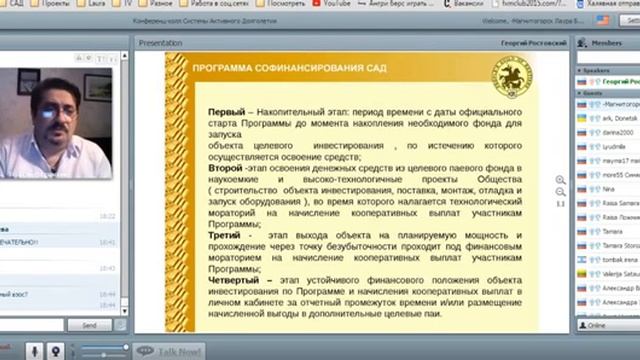Viewport: 640px width, 360px height.
Task: Zoom in on the presentation slide
Action: 560,180
